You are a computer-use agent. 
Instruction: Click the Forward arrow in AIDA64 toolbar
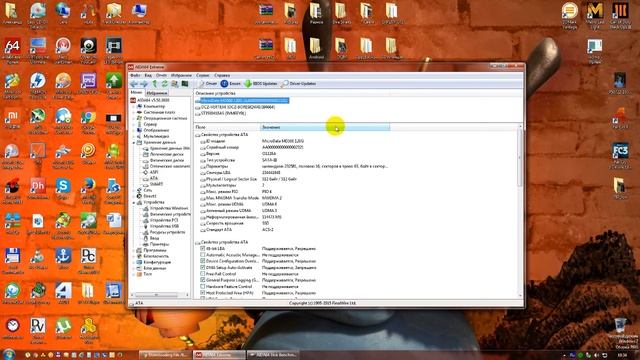(x=144, y=84)
